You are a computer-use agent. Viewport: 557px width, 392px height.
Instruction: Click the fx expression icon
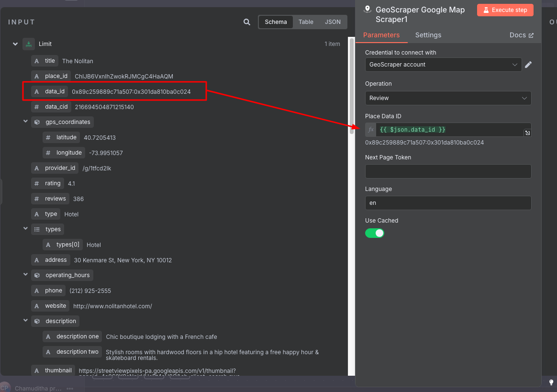coord(370,130)
